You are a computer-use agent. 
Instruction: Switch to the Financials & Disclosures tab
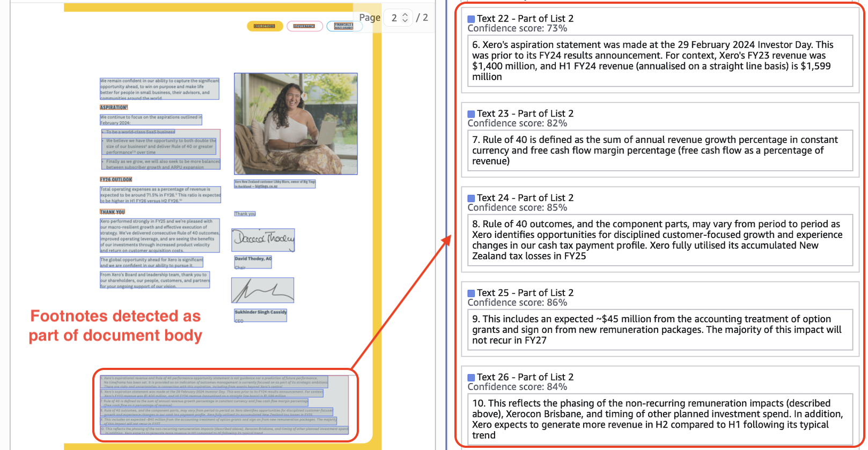(343, 26)
